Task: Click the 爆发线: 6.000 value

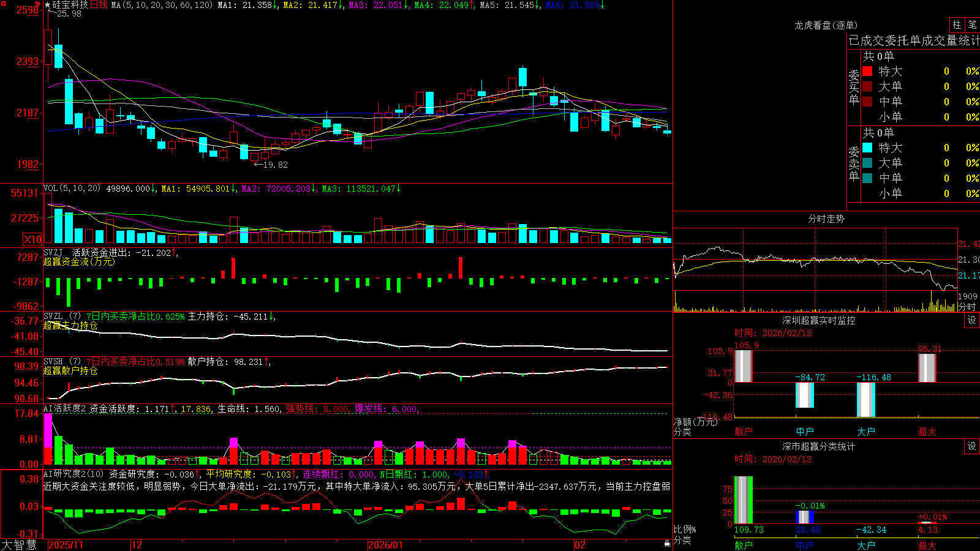Action: click(x=386, y=409)
